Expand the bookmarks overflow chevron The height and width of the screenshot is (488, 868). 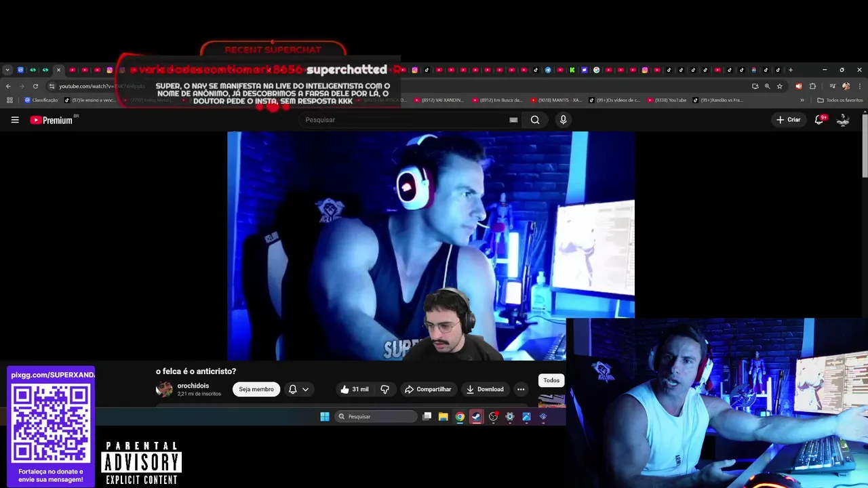(802, 100)
